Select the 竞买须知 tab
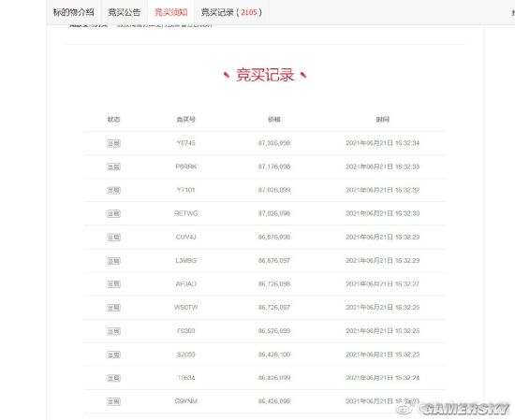Viewport: 515px width, 420px height. pos(170,12)
